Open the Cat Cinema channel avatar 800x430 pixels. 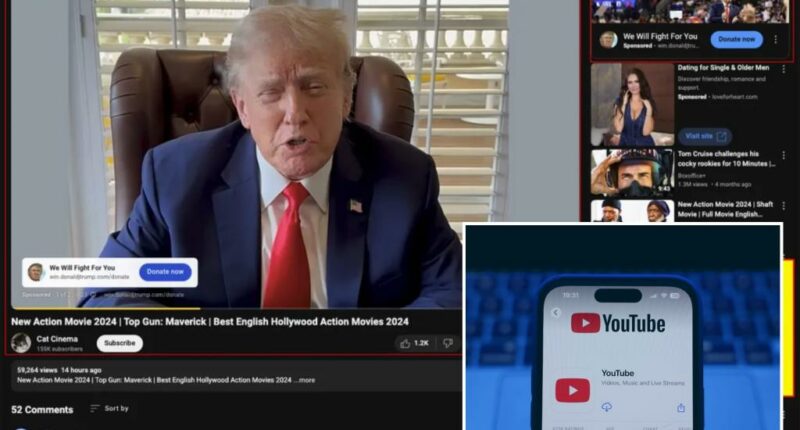(x=21, y=343)
